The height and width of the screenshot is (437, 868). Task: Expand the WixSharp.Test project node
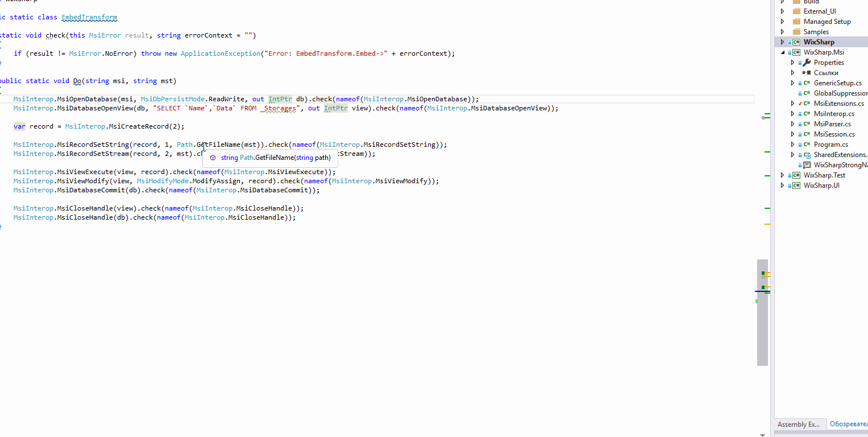pos(783,175)
